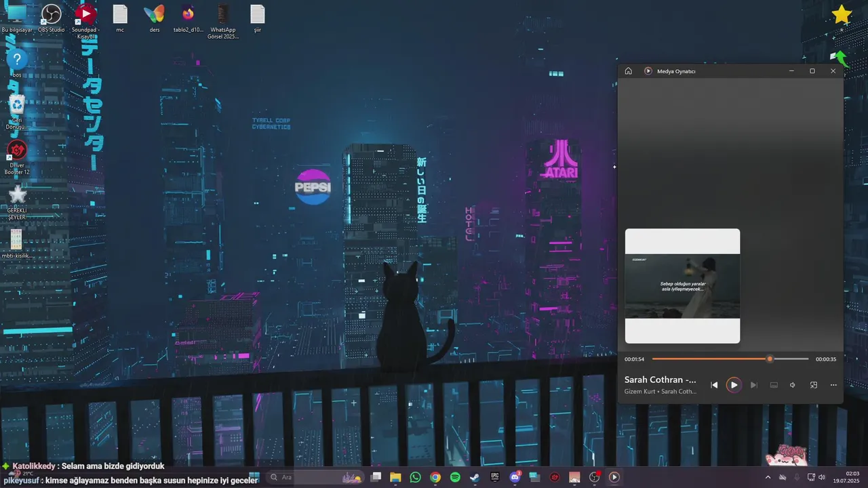
Task: Select the yellow star icon on desktop
Action: point(842,15)
